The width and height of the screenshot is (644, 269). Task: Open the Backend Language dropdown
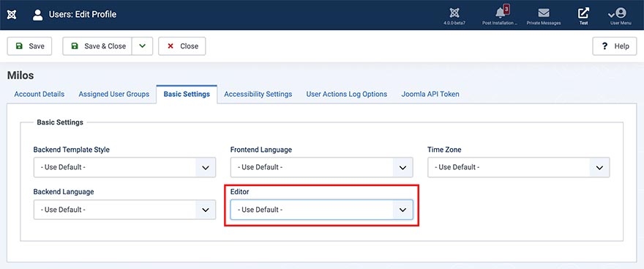(124, 210)
